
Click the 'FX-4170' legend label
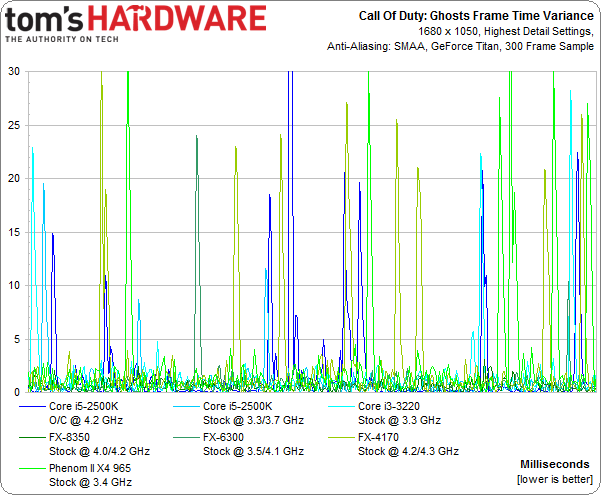click(378, 437)
